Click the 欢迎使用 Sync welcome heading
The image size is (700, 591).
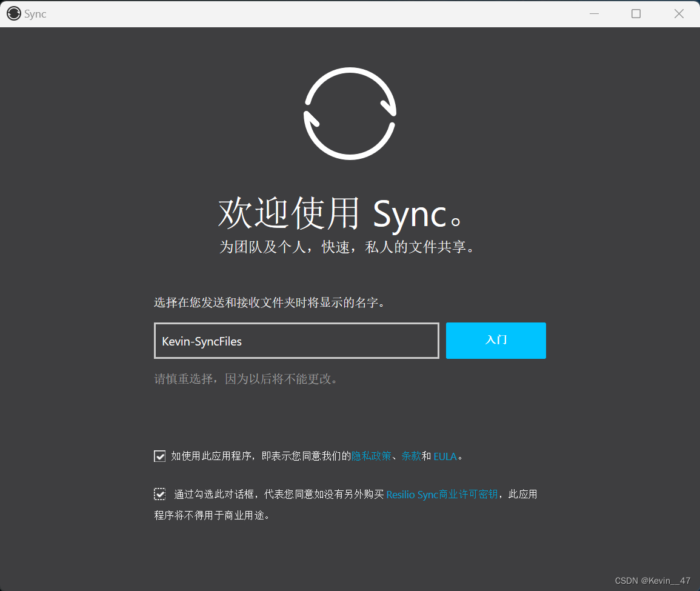point(342,214)
